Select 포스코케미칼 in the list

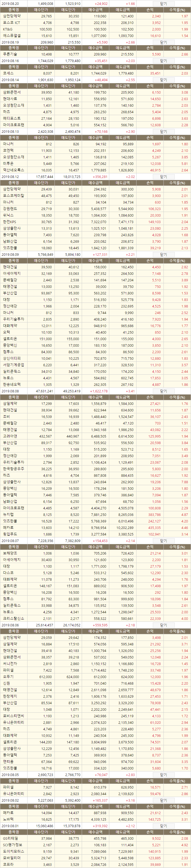tap(14, 195)
